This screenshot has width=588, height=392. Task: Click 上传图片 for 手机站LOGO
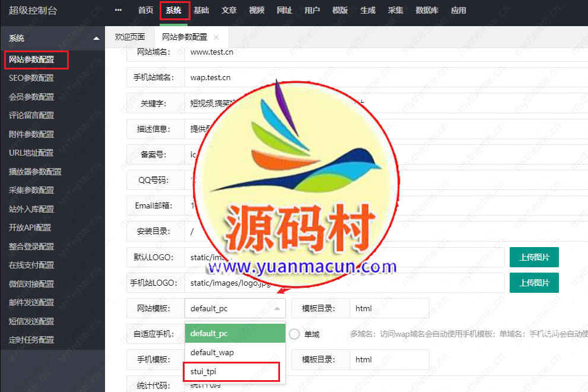point(533,283)
